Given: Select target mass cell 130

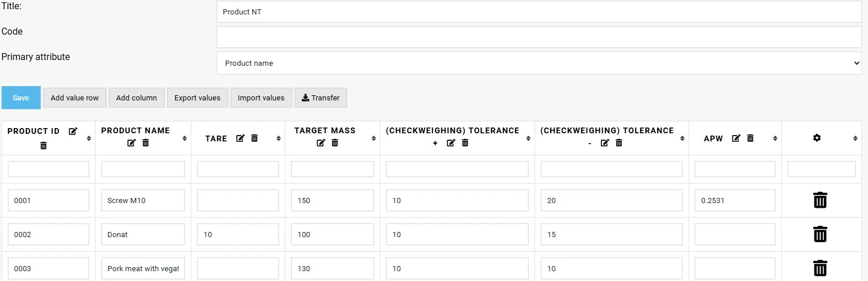Looking at the screenshot, I should pyautogui.click(x=333, y=268).
